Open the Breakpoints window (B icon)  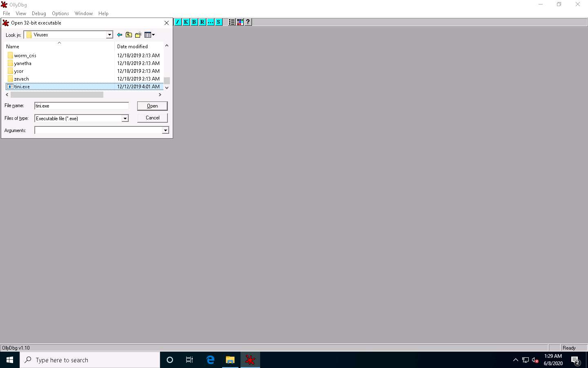point(194,22)
